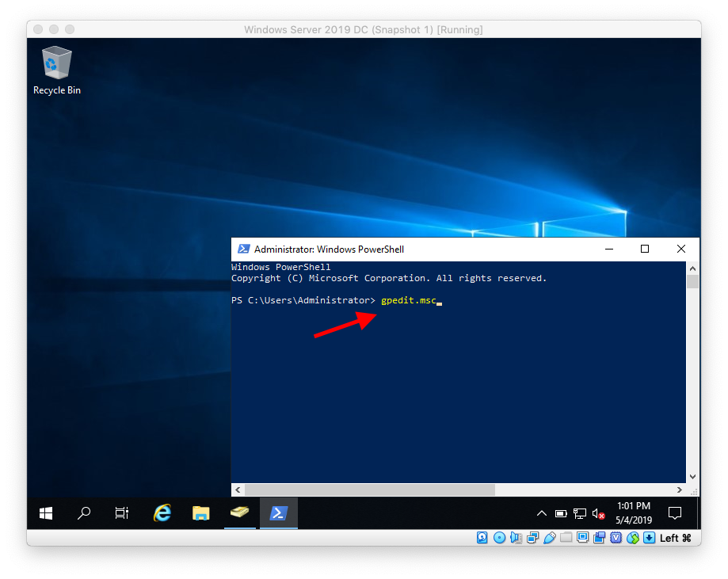Screen dimensions: 728x579
Task: Click the PowerShell vertical scroll down arrow
Action: click(x=692, y=477)
